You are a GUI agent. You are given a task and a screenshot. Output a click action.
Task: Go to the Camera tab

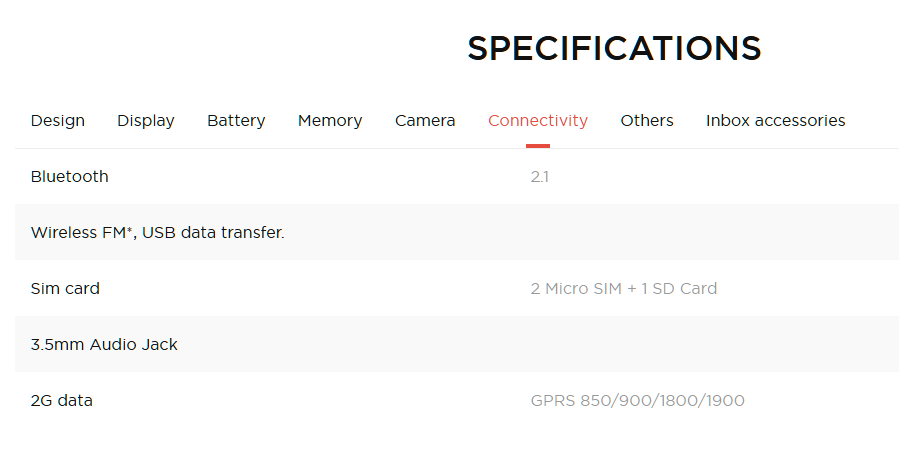pos(425,120)
